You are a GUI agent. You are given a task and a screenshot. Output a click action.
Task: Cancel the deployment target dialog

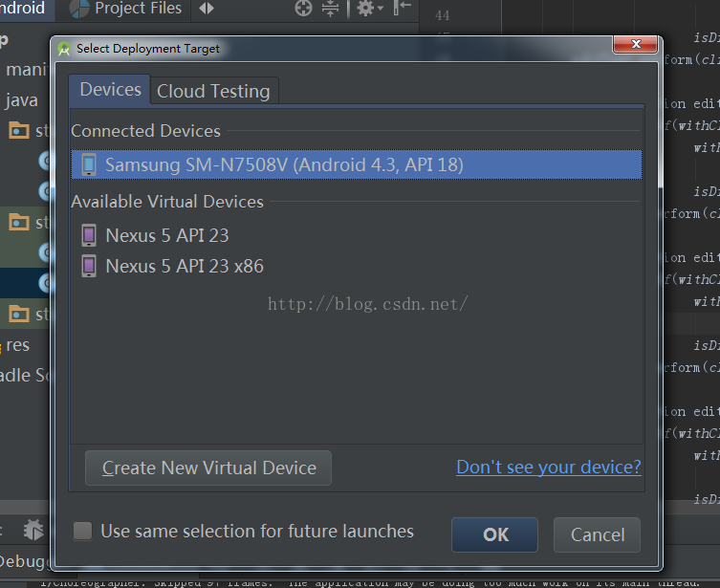point(598,534)
